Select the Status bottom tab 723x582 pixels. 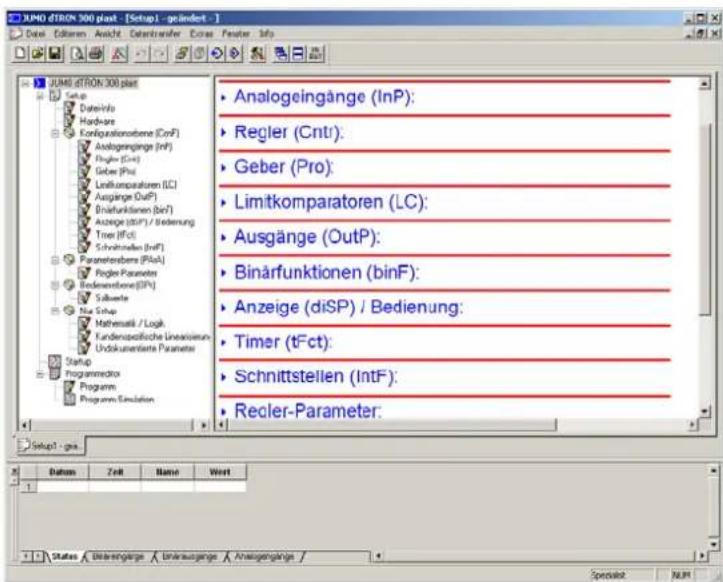pos(64,557)
